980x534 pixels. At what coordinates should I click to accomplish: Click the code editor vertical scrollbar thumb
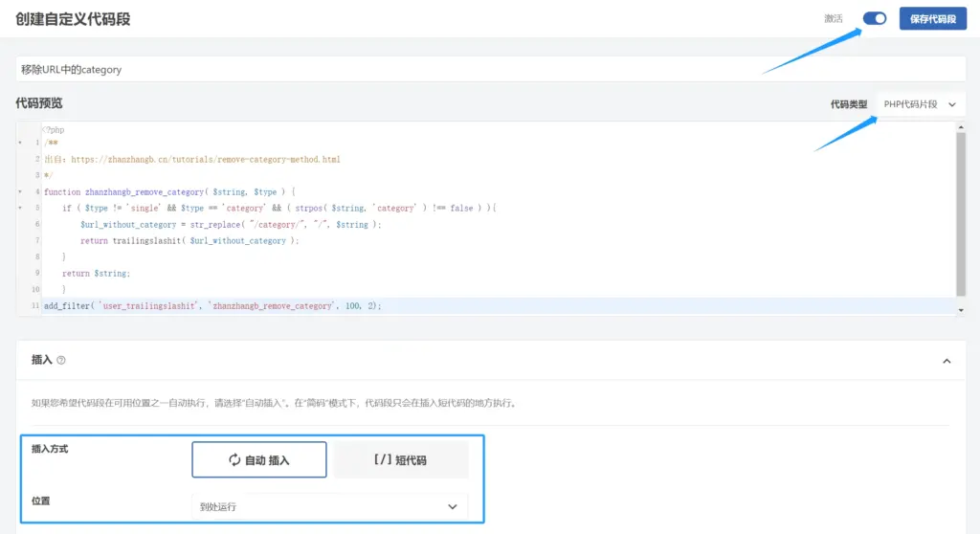[x=961, y=213]
